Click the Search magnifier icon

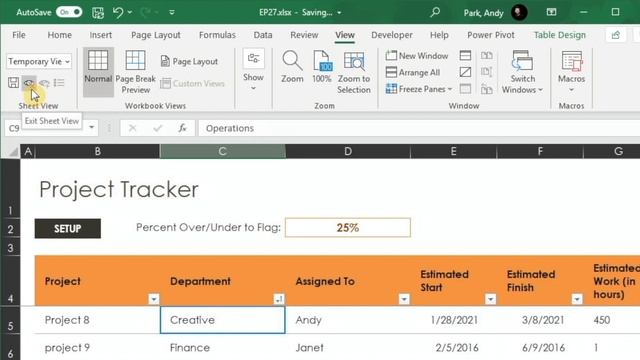[435, 12]
